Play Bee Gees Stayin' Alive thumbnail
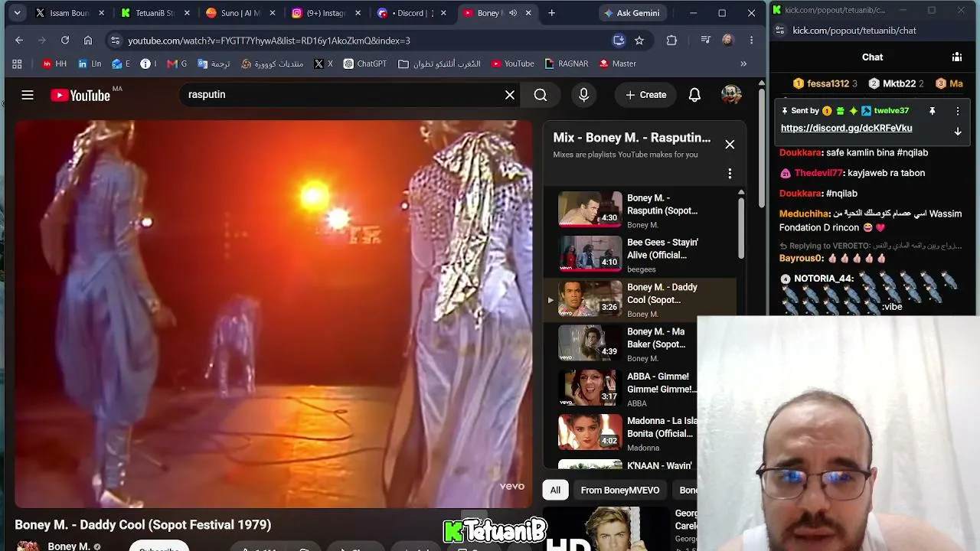The height and width of the screenshot is (551, 980). (x=590, y=254)
